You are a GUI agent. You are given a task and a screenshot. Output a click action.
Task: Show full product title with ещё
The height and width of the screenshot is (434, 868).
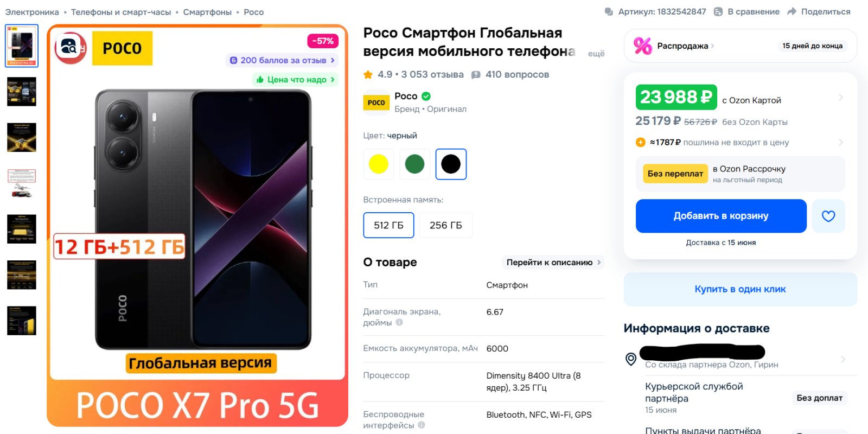click(x=596, y=53)
